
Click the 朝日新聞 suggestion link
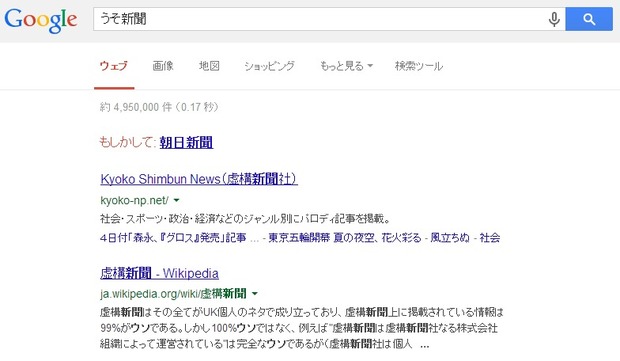point(186,142)
